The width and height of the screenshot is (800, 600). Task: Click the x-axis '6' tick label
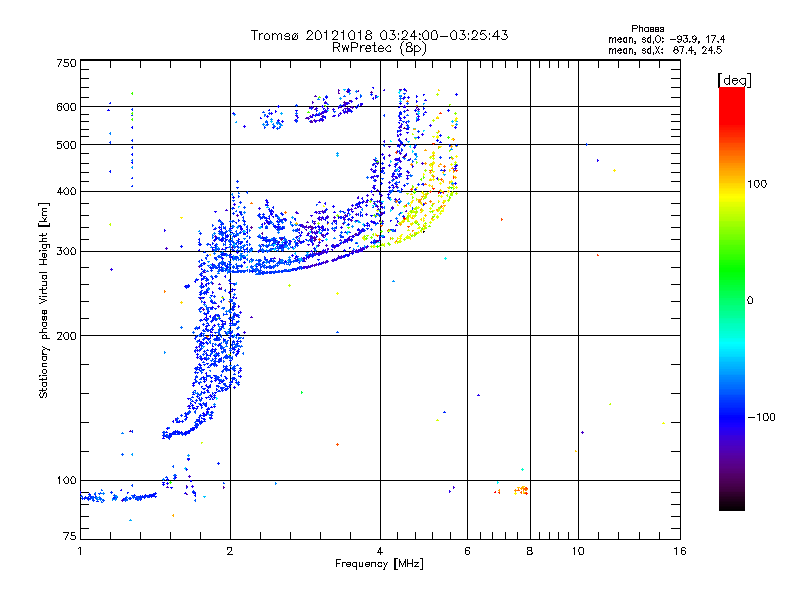pos(467,551)
